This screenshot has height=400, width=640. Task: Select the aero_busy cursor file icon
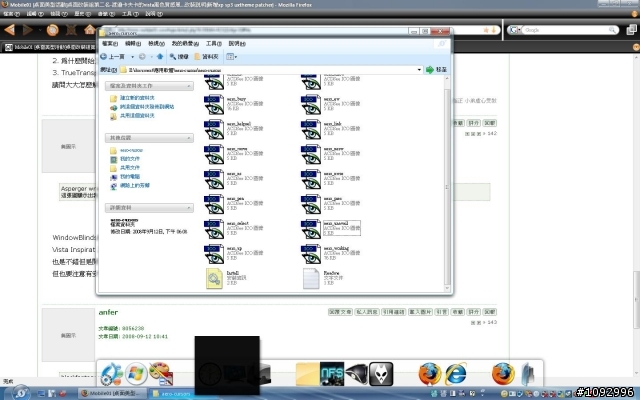tap(214, 104)
